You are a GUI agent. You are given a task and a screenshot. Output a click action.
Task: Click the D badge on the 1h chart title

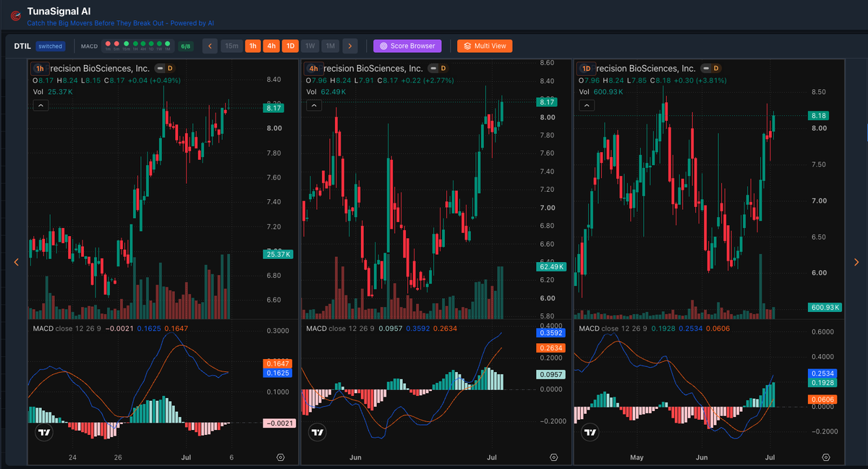(169, 68)
